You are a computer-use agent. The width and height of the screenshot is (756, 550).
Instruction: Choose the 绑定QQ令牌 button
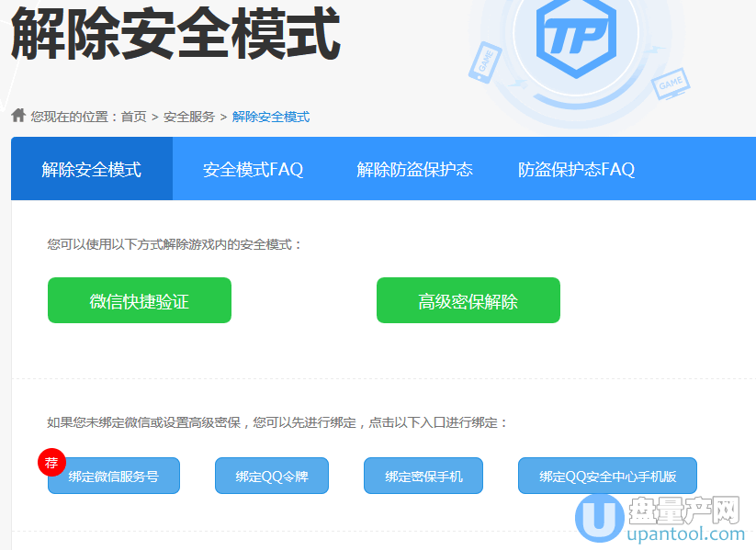272,476
